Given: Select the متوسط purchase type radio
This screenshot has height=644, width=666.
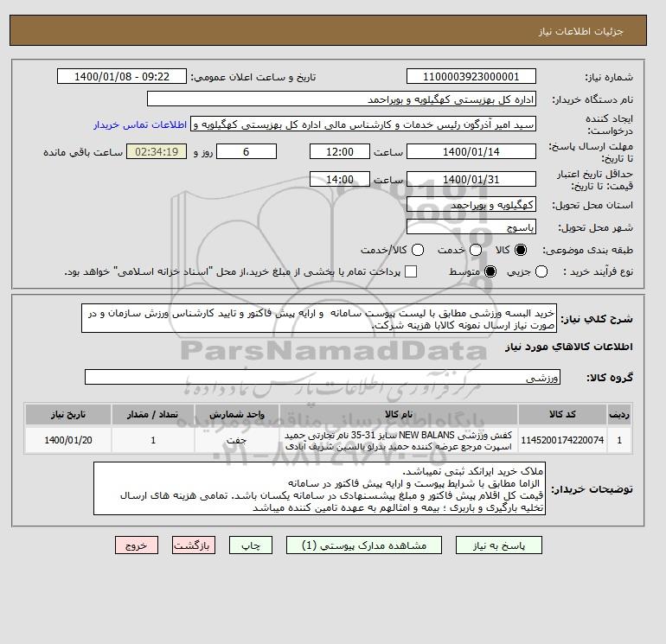Looking at the screenshot, I should [x=490, y=271].
